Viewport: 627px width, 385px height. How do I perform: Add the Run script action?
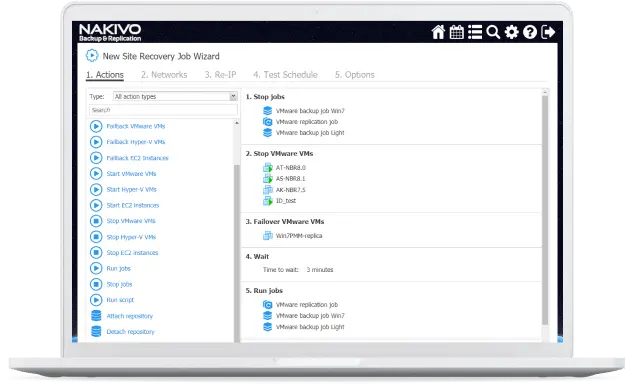click(x=120, y=300)
